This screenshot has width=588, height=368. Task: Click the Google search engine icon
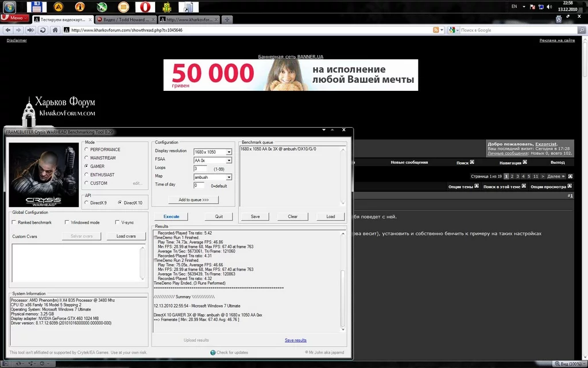point(452,30)
